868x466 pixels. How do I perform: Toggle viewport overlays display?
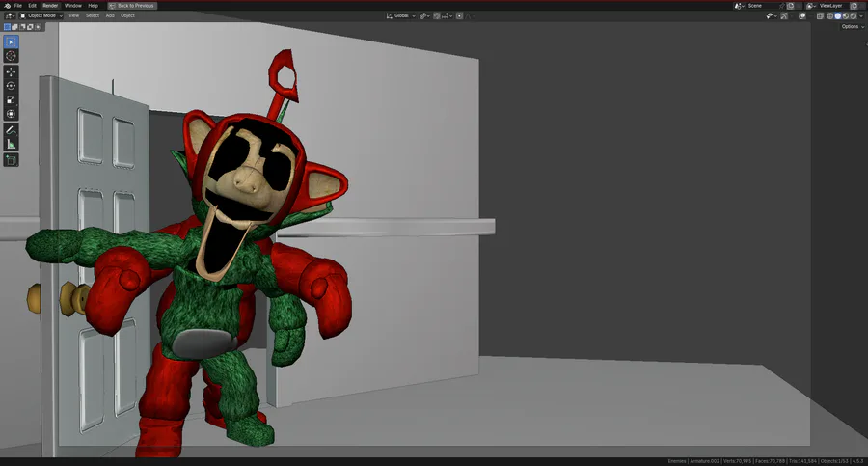[x=802, y=16]
